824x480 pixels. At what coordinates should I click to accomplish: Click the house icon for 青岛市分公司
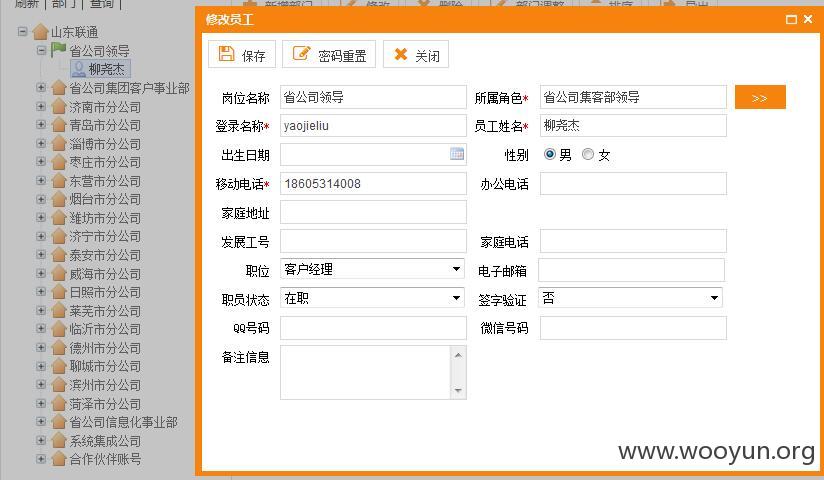59,126
